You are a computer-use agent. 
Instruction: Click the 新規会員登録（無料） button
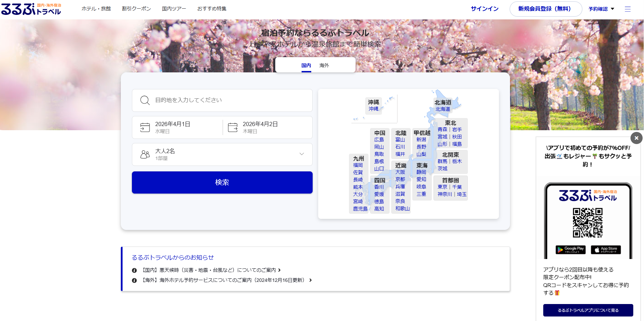coord(545,9)
